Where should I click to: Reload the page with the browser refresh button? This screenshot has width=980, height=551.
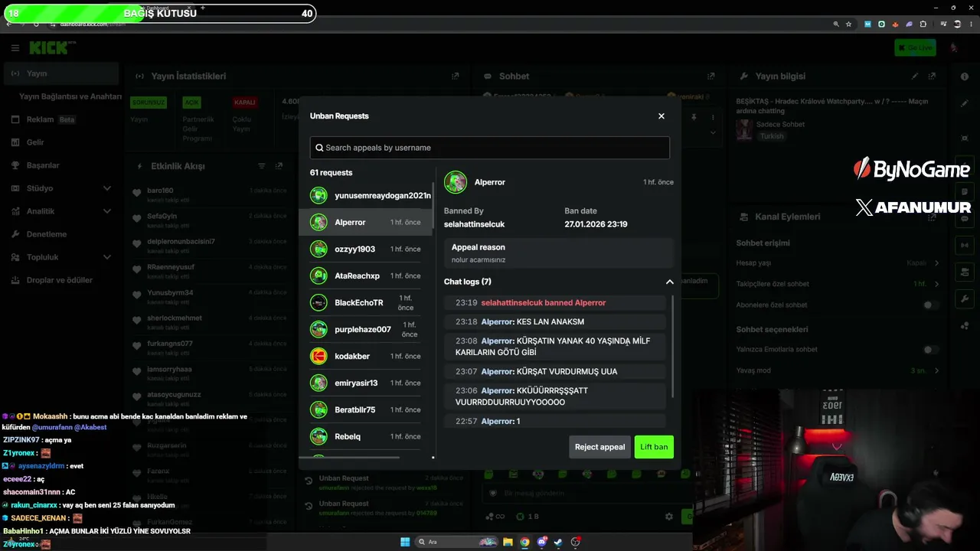click(36, 24)
